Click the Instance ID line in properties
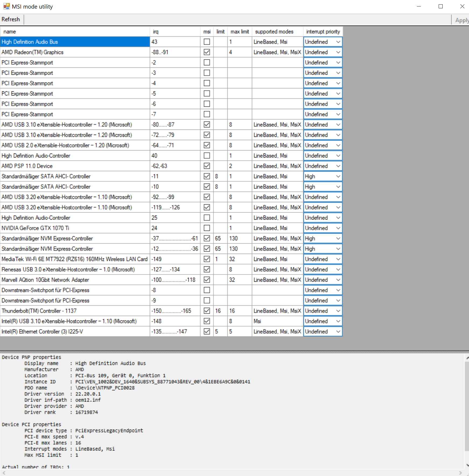The height and width of the screenshot is (476, 469). (137, 382)
